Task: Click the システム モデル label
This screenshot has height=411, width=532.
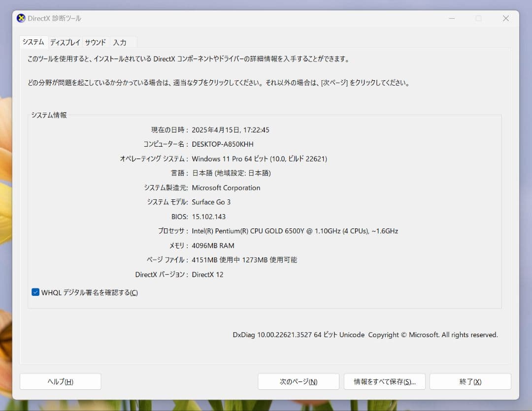Action: [x=167, y=202]
